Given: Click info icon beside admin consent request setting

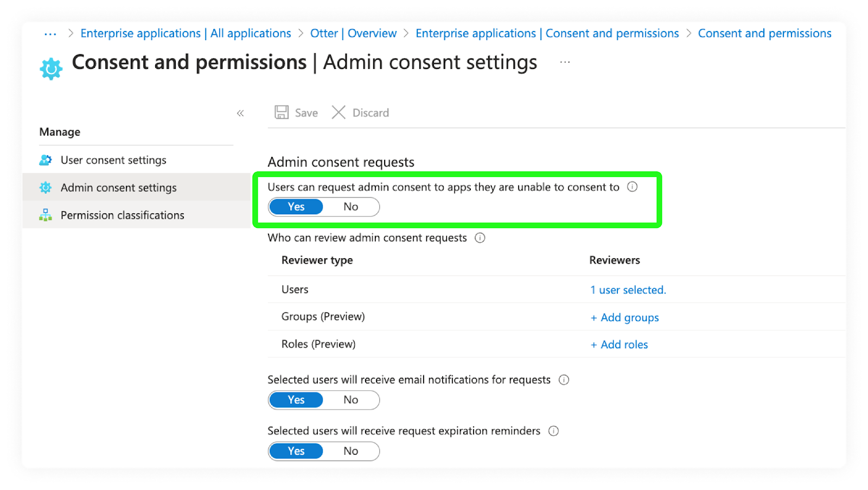Looking at the screenshot, I should tap(632, 187).
